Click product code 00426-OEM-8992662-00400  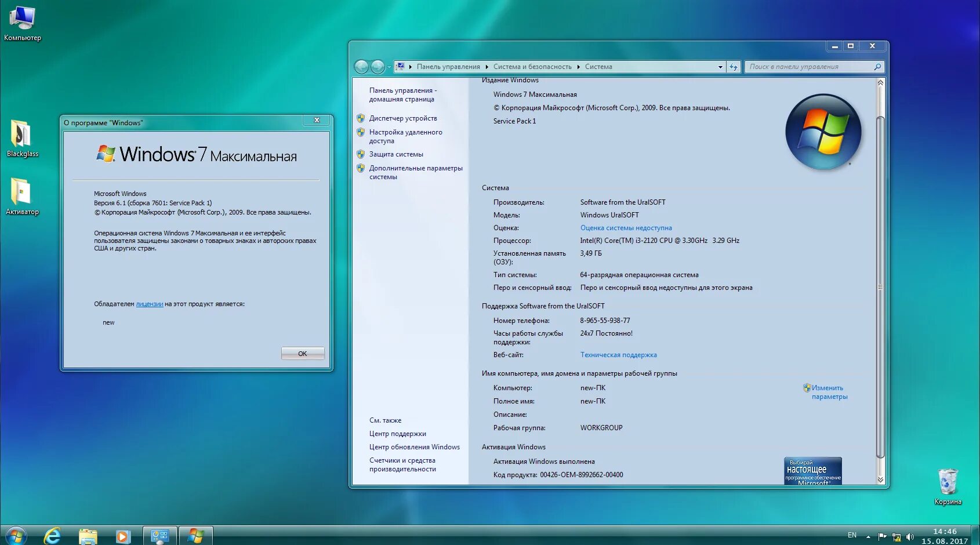(x=582, y=475)
